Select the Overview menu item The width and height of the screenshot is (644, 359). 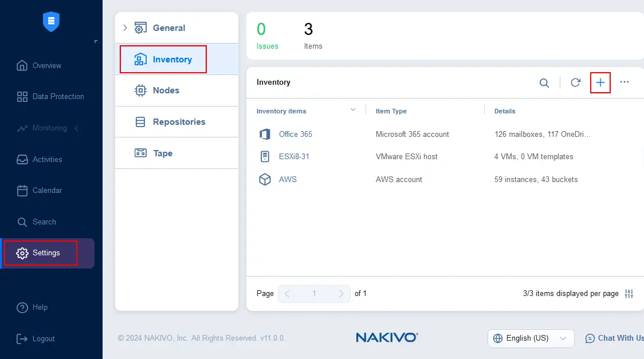tap(47, 66)
